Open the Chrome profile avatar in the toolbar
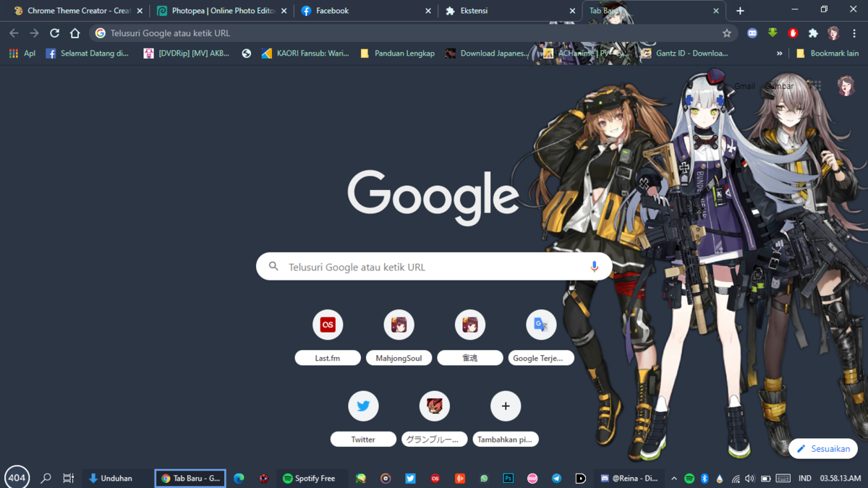Viewport: 868px width, 488px height. pyautogui.click(x=833, y=33)
